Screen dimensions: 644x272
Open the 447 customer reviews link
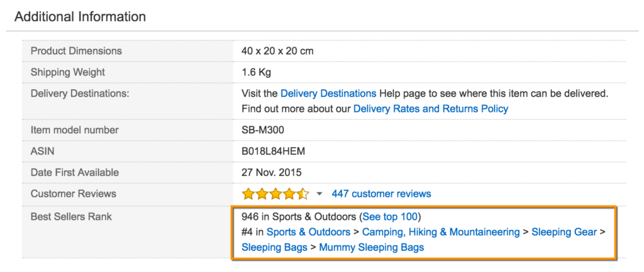point(381,193)
